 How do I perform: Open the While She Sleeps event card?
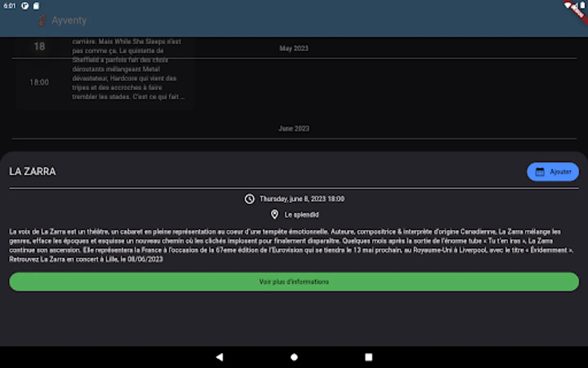(105, 73)
